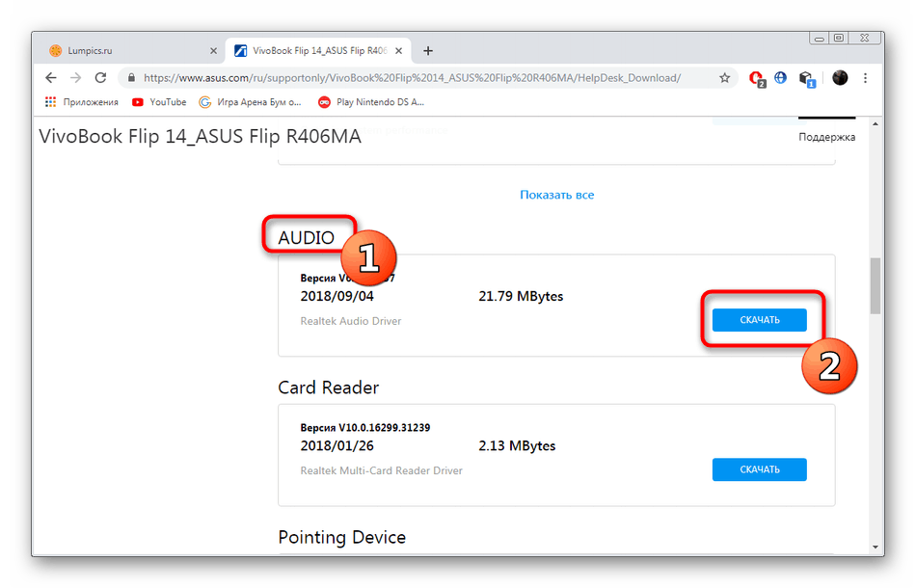Click the padlock site info icon
This screenshot has height=588, width=916.
(131, 78)
